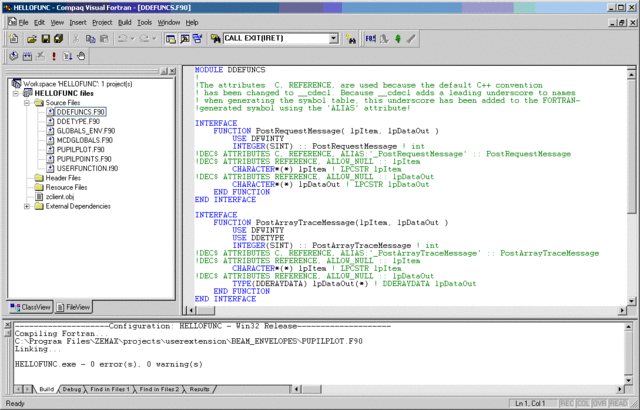Screen dimensions: 640x410
Task: Toggle the Workspace window toolbar button
Action: 171,39
